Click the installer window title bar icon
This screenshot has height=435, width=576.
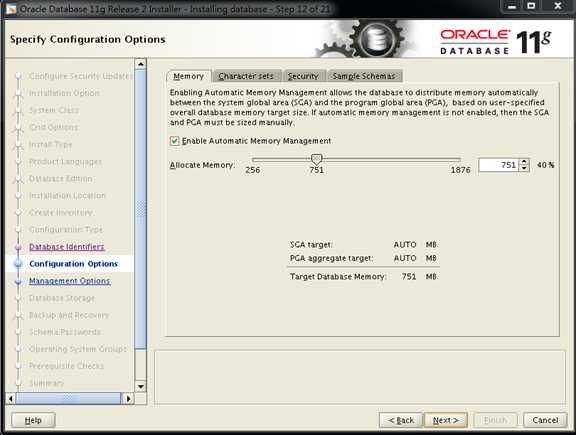pos(11,8)
